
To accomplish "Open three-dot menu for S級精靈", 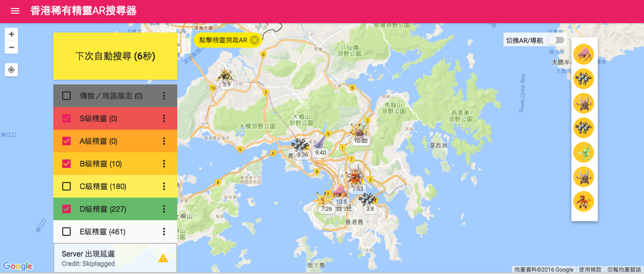I will 164,118.
